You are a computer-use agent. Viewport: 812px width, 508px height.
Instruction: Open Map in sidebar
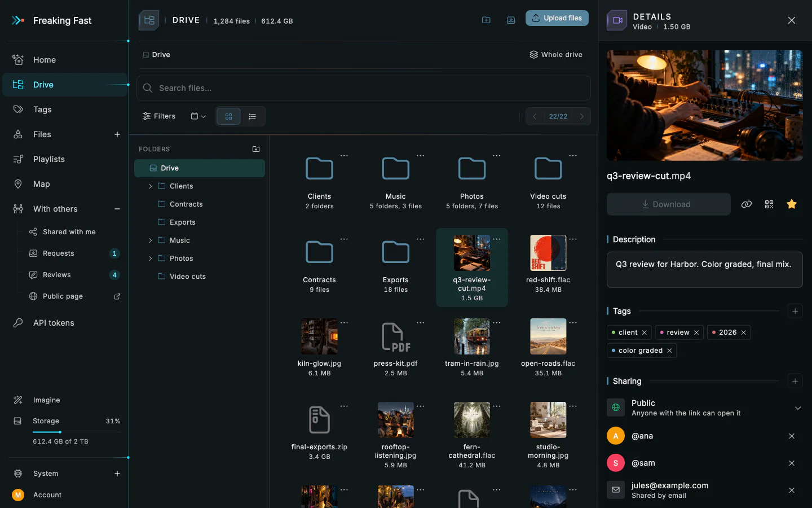[65, 184]
